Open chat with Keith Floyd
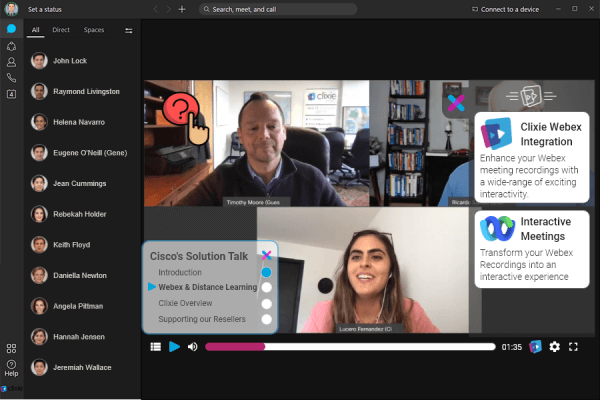 point(82,245)
